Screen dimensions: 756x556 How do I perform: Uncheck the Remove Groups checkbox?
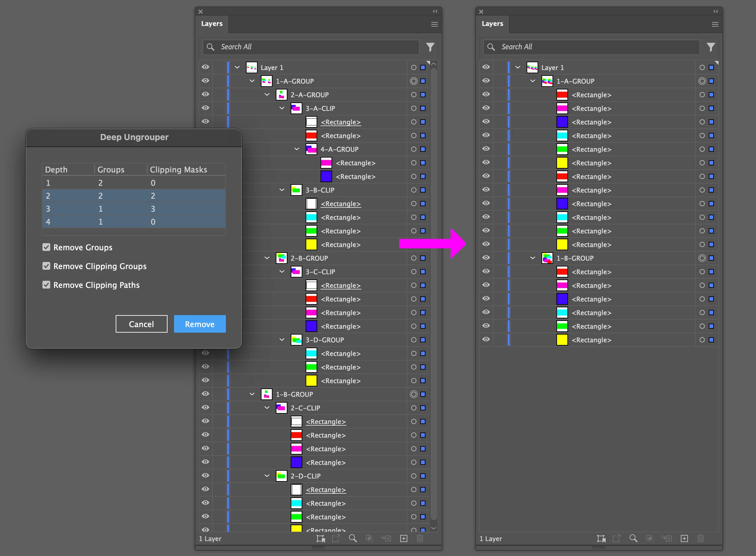pyautogui.click(x=46, y=247)
